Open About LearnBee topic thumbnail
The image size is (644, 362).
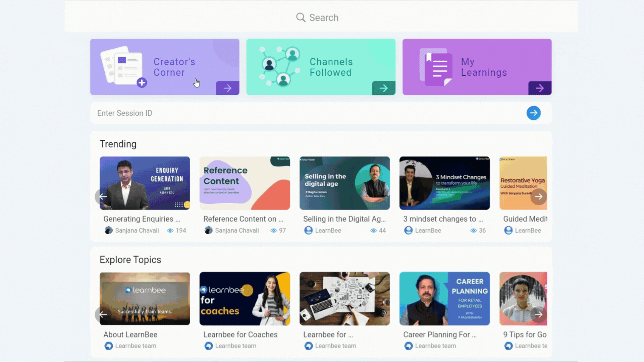(x=145, y=299)
